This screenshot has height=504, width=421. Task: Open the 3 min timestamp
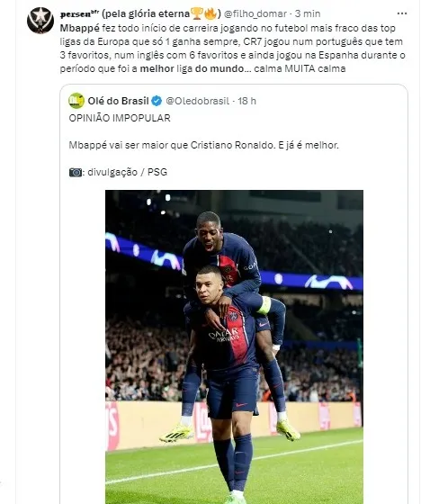point(308,13)
